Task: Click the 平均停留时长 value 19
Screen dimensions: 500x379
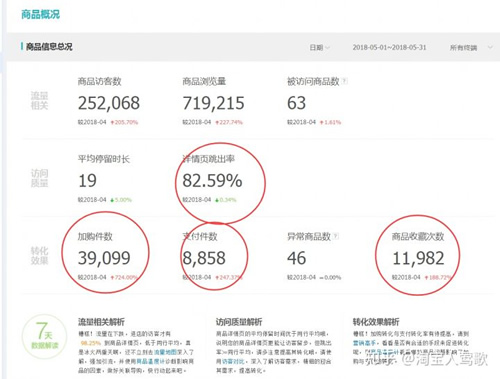Action: click(x=87, y=181)
